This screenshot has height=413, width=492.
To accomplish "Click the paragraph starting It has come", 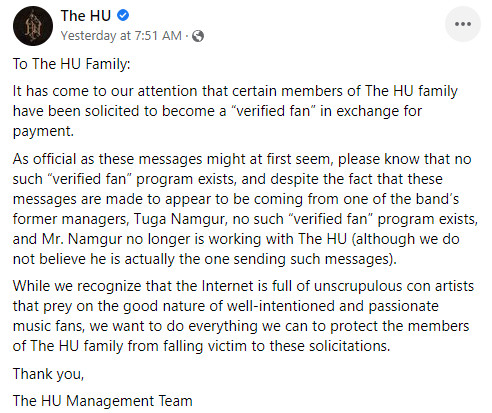I will coord(235,111).
